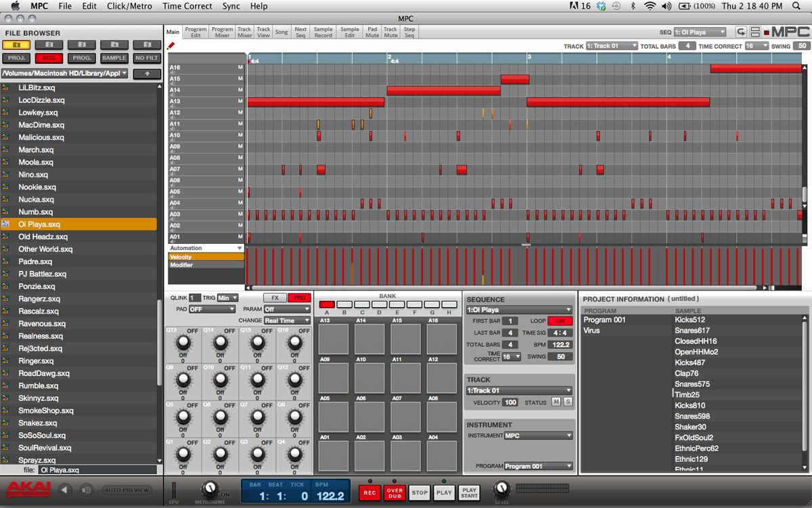812x508 pixels.
Task: Solo Track 01 using the S button
Action: [567, 402]
